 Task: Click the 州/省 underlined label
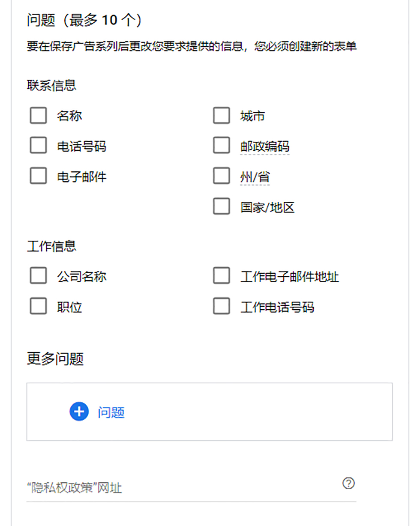[255, 177]
